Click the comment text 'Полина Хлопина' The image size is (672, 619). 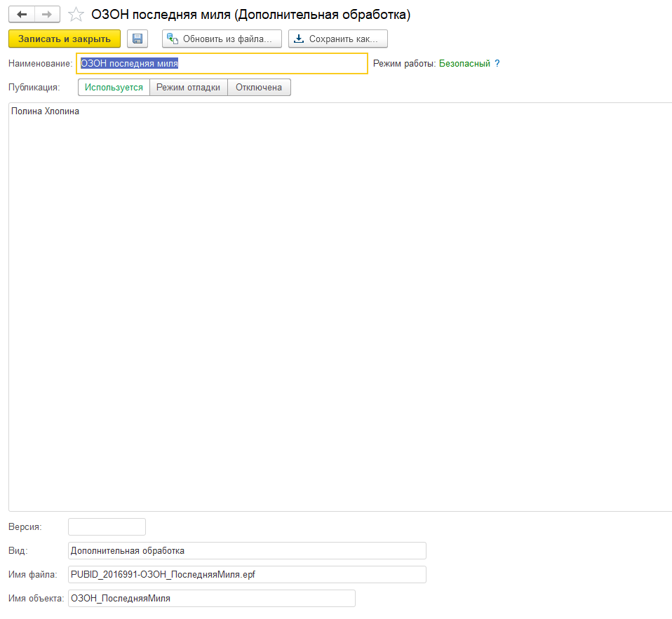click(45, 111)
